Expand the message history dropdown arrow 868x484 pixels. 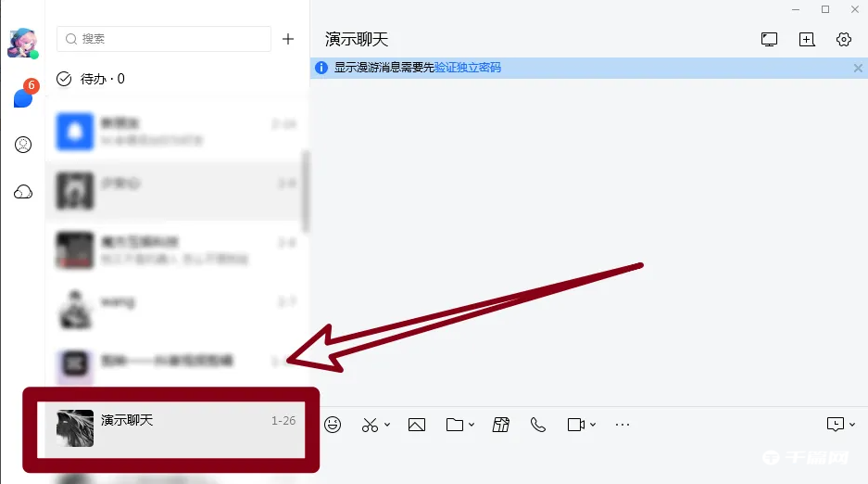pyautogui.click(x=852, y=425)
